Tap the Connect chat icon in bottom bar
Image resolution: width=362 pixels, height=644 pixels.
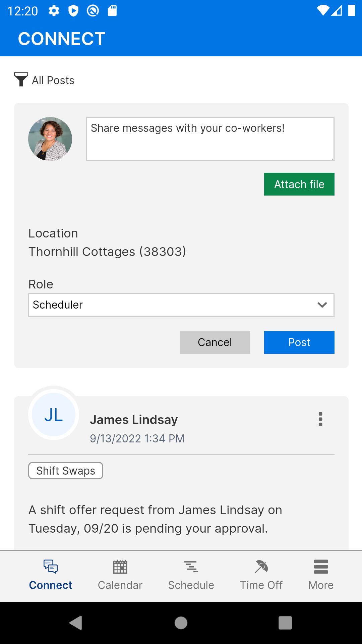click(x=51, y=567)
